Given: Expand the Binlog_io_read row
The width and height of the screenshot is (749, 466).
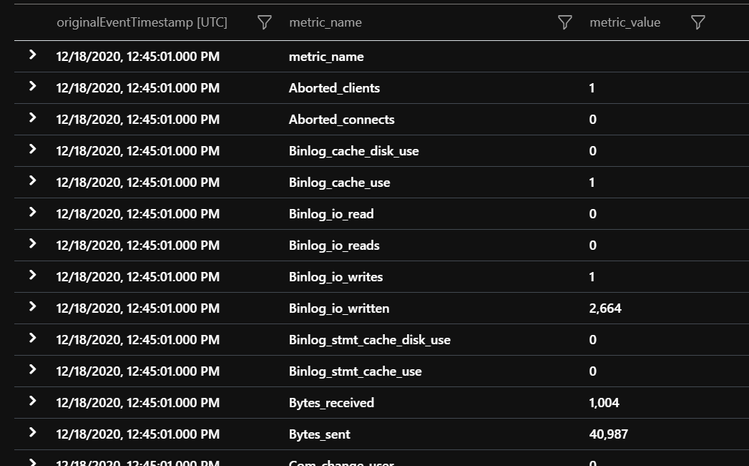Looking at the screenshot, I should pos(32,212).
